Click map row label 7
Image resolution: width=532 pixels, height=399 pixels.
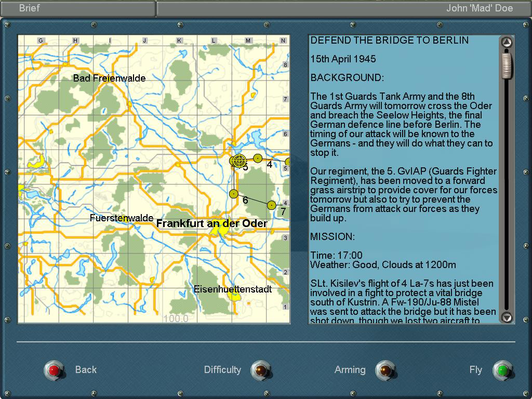(x=285, y=99)
